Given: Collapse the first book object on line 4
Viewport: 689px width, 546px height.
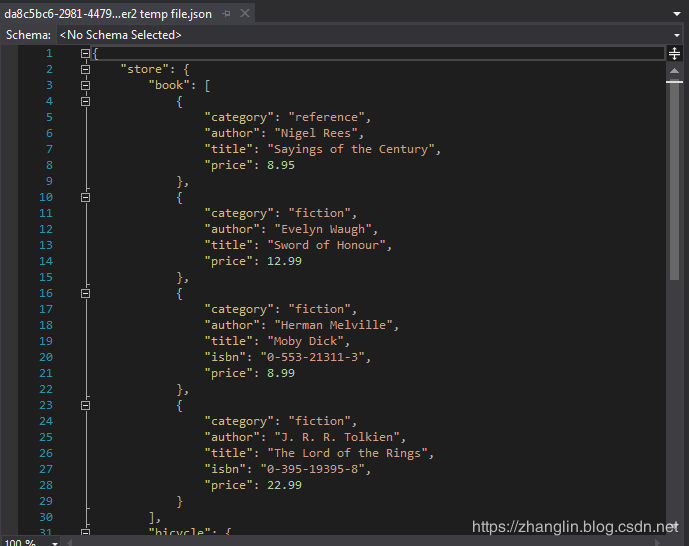Looking at the screenshot, I should click(x=85, y=101).
